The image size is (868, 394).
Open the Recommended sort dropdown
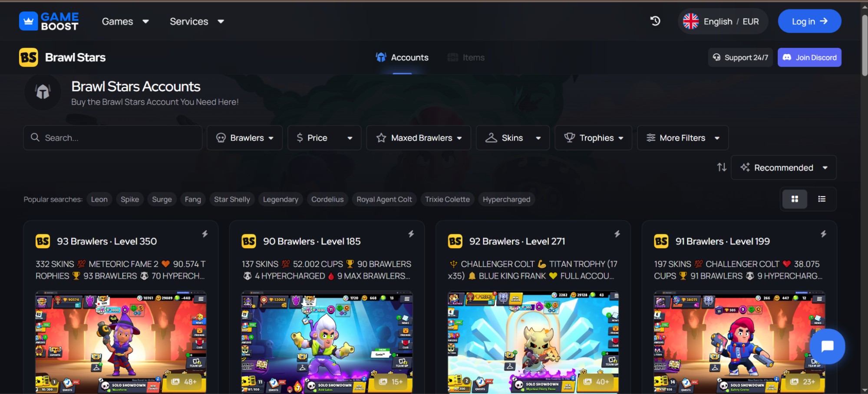(784, 167)
